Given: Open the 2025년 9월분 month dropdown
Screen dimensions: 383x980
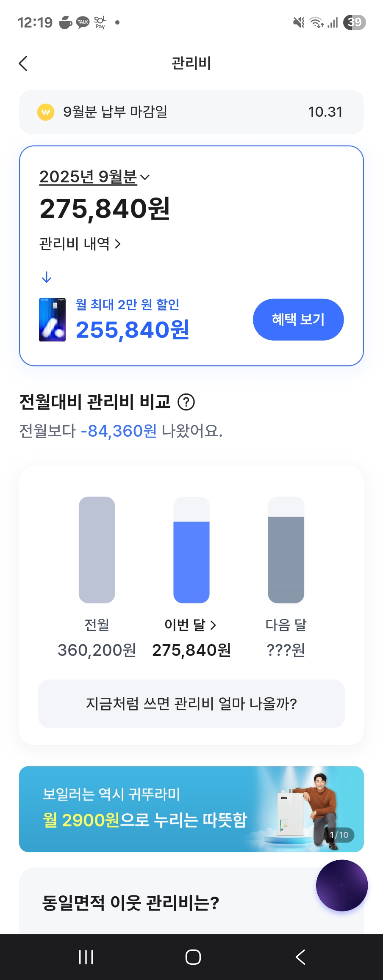Looking at the screenshot, I should (x=94, y=177).
